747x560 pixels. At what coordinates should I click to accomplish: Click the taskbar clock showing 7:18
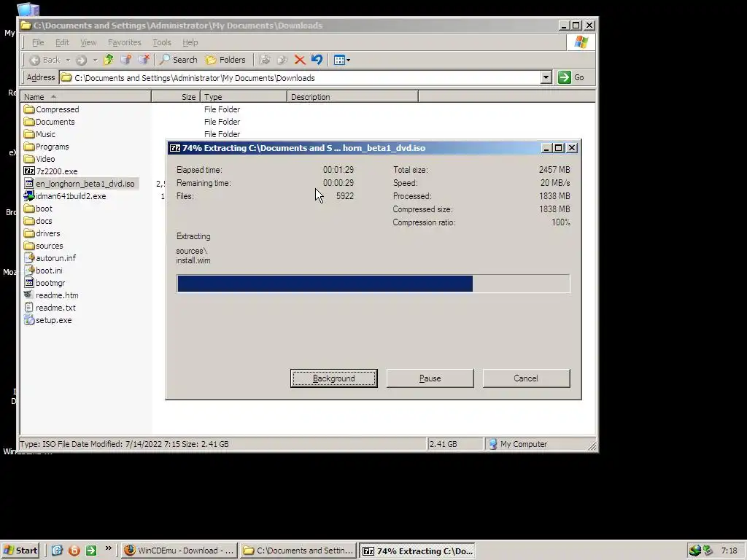pos(729,551)
